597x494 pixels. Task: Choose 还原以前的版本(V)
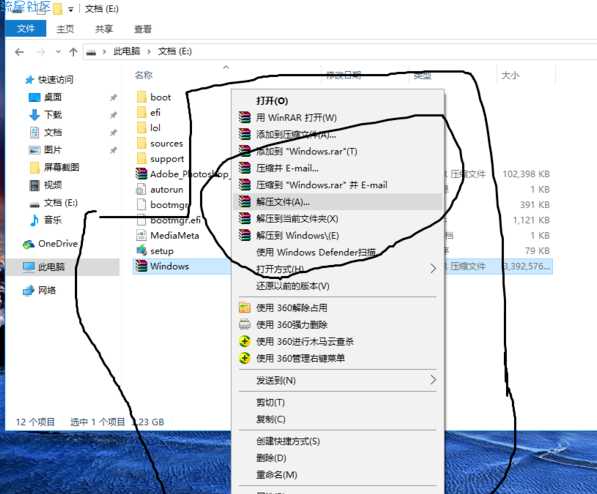tap(337, 286)
